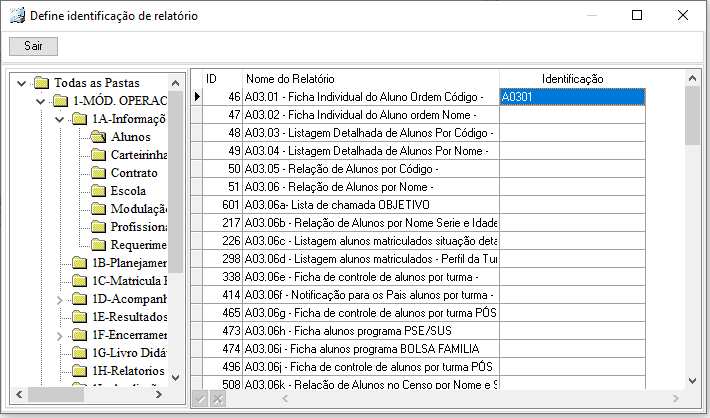The height and width of the screenshot is (418, 710).
Task: Click the Todas as Pastas folder icon
Action: click(42, 83)
